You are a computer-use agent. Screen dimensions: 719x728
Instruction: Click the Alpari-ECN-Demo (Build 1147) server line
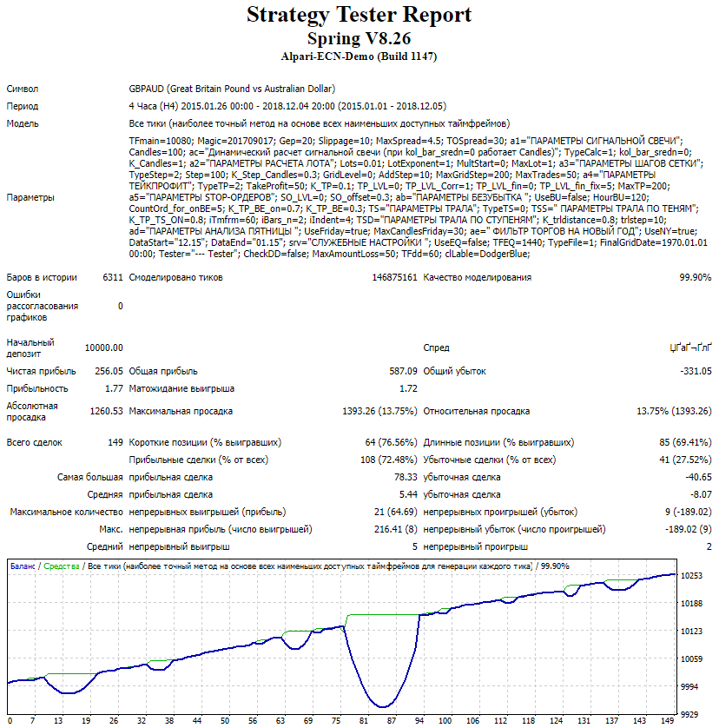pos(359,56)
